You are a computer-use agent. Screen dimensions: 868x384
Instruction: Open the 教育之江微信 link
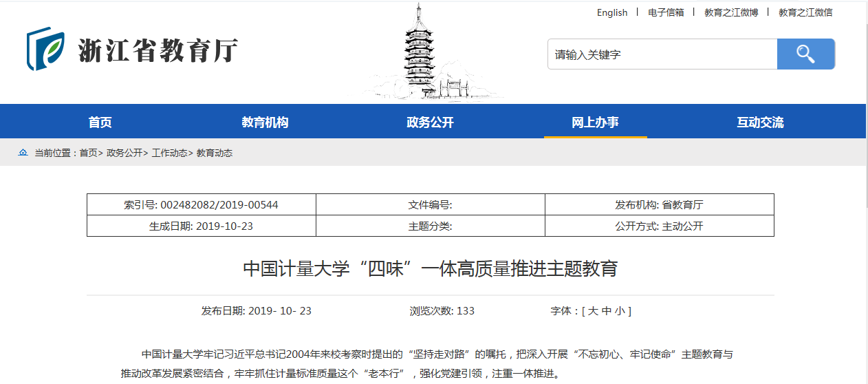[805, 12]
